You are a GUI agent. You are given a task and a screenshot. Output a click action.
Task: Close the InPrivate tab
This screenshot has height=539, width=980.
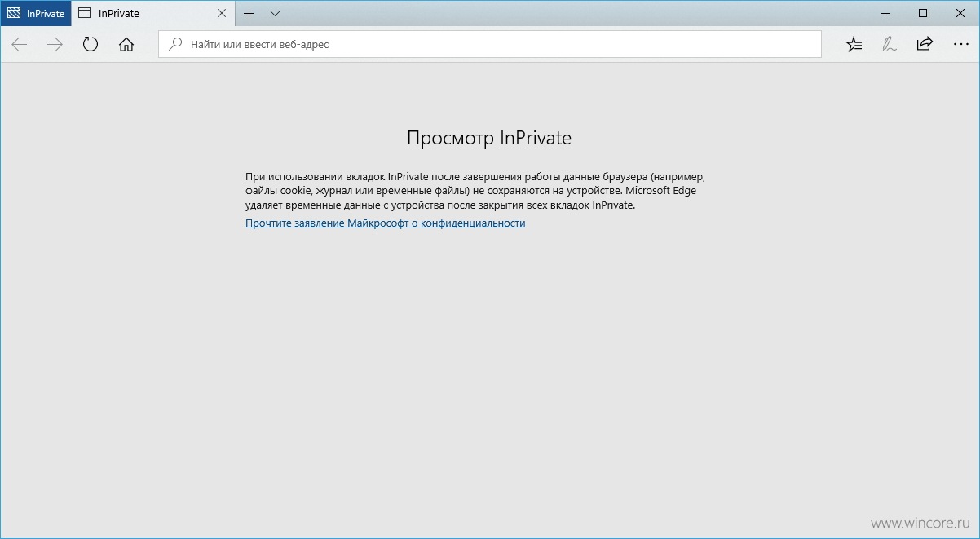tap(221, 14)
